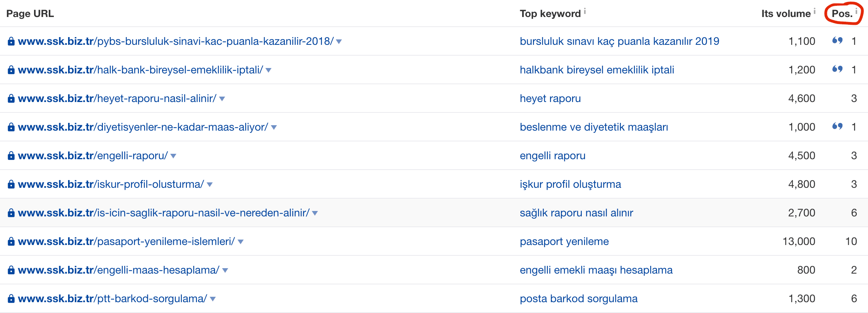Click lock icon beside heyet-raporu-nasil-alinir URL

coord(11,99)
